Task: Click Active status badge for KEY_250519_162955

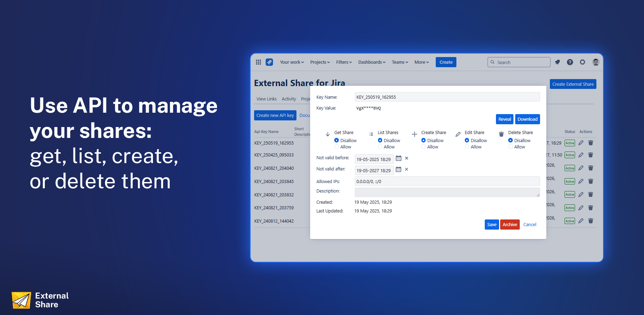Action: point(570,143)
